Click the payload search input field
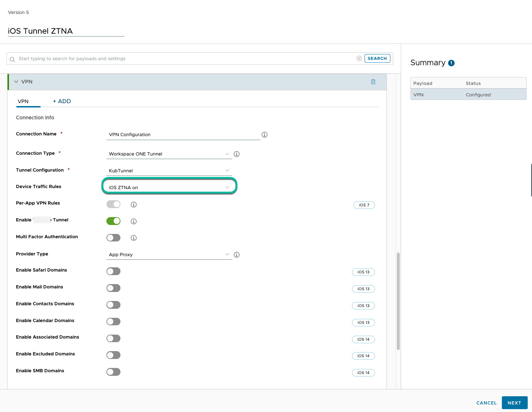Screen dimensions: 532x412 click(x=179, y=59)
